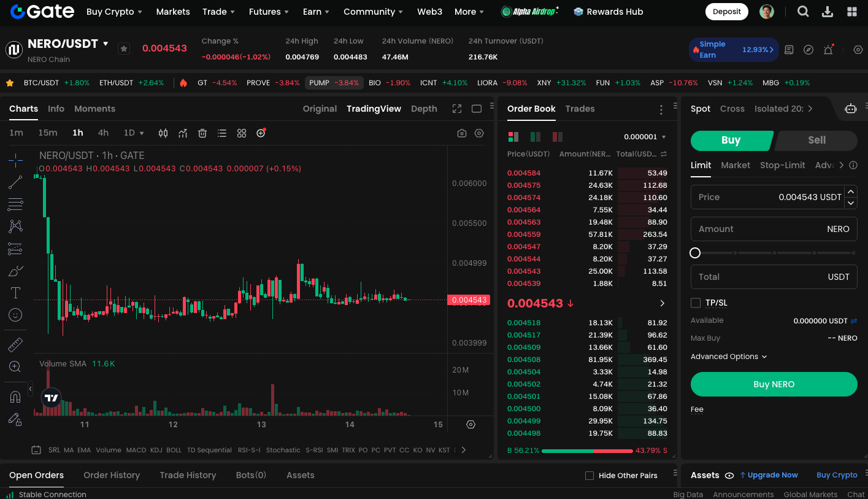The height and width of the screenshot is (499, 868).
Task: Show more order types arrow
Action: click(841, 165)
